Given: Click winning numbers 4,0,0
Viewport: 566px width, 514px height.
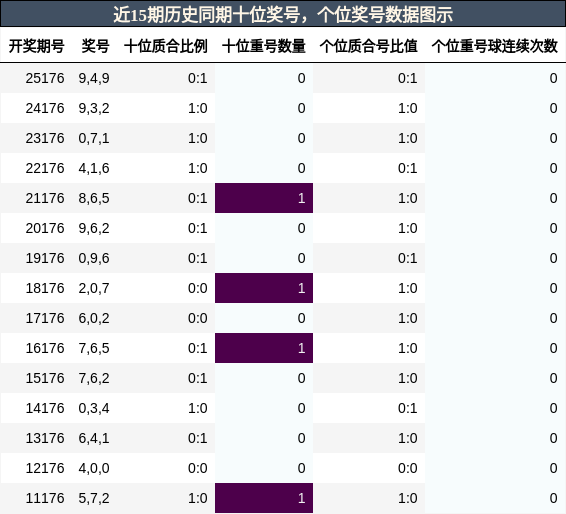Looking at the screenshot, I should click(x=94, y=468).
